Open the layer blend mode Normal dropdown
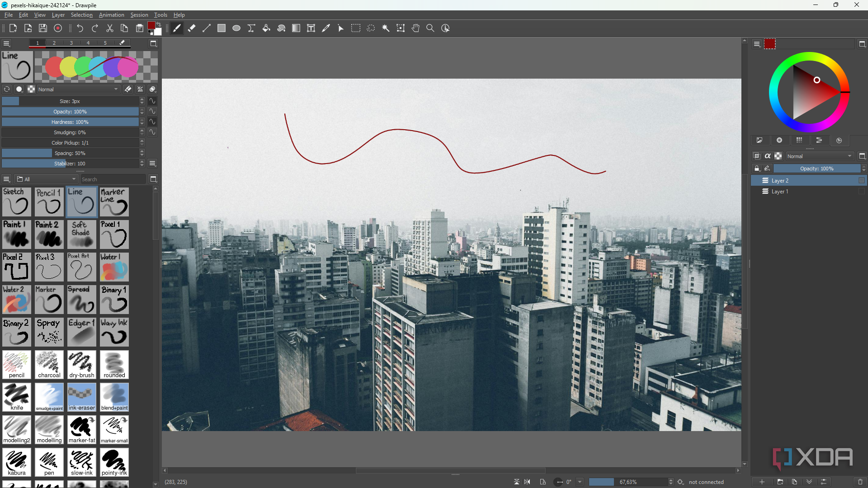Viewport: 868px width, 488px height. pos(820,156)
